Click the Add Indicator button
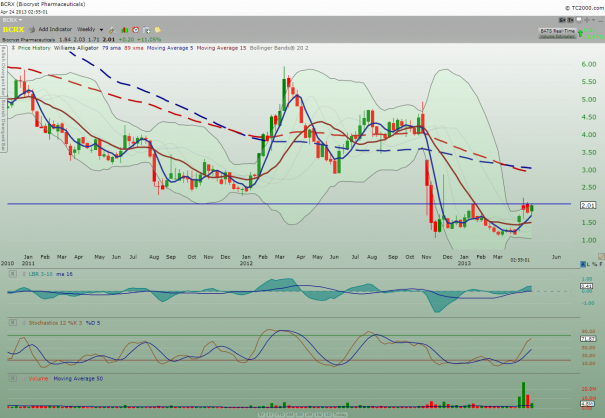This screenshot has width=605, height=418. tap(55, 29)
